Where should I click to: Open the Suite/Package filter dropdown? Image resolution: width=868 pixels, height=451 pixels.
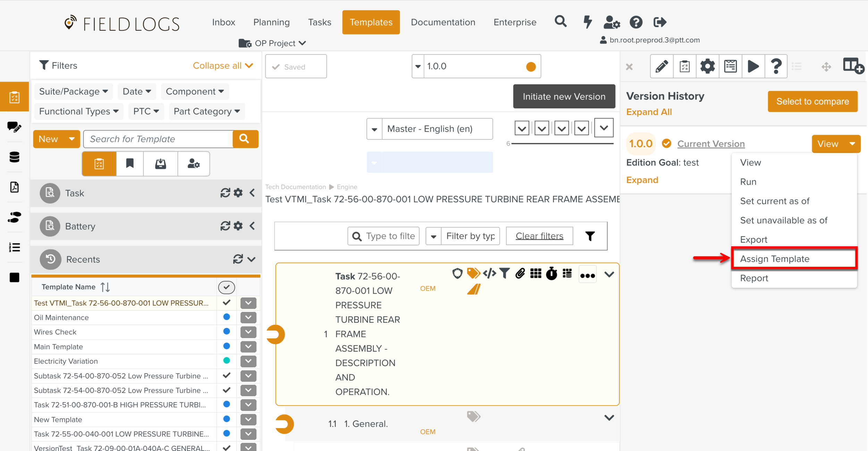point(74,92)
